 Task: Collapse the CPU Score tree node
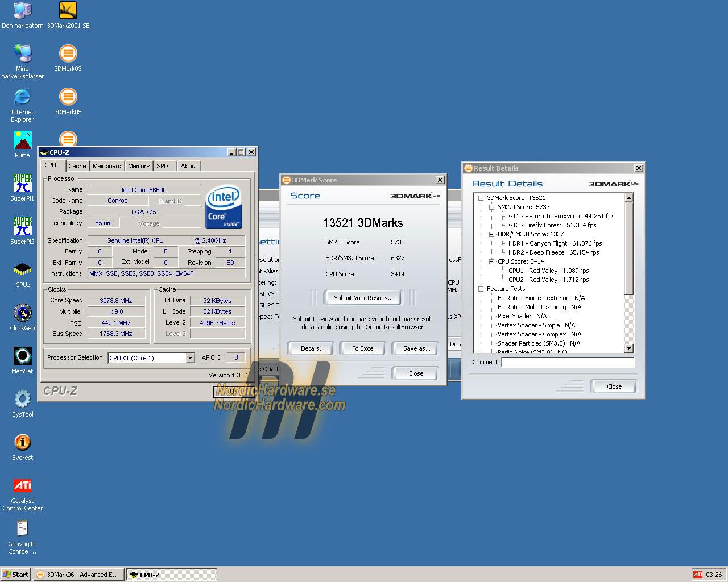click(492, 261)
